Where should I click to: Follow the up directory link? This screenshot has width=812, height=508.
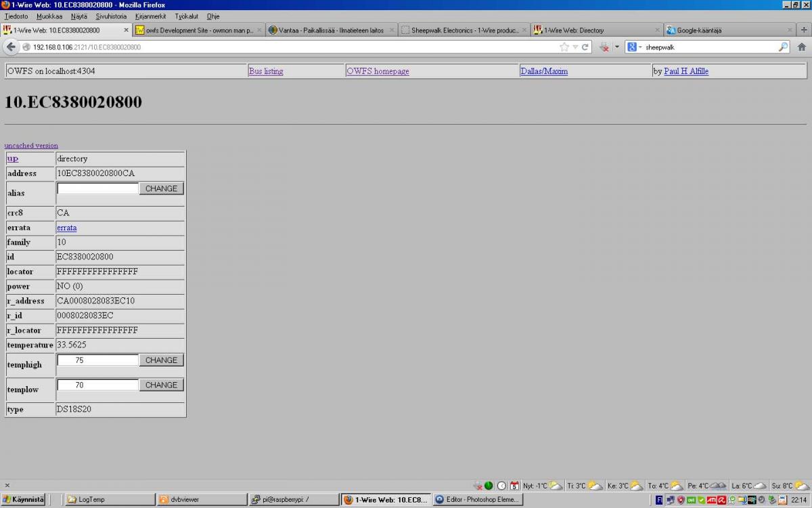click(x=12, y=158)
